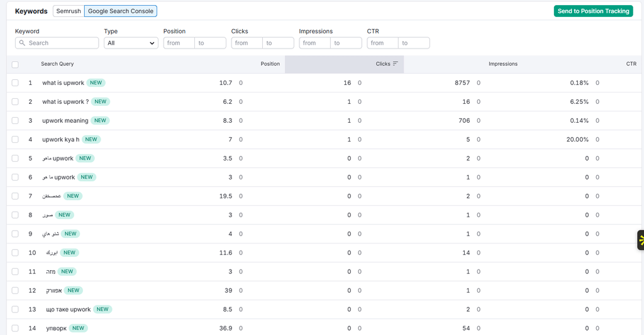644x335 pixels.
Task: Tick checkbox for row number 5
Action: 15,158
